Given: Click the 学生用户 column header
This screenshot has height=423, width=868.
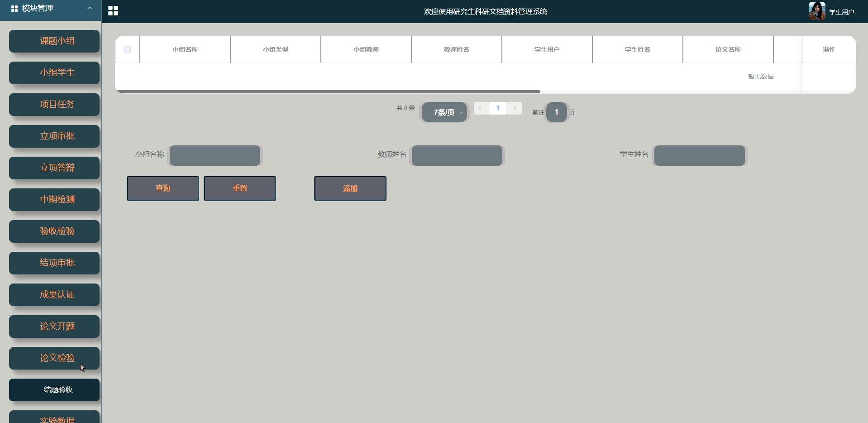Looking at the screenshot, I should coord(547,49).
